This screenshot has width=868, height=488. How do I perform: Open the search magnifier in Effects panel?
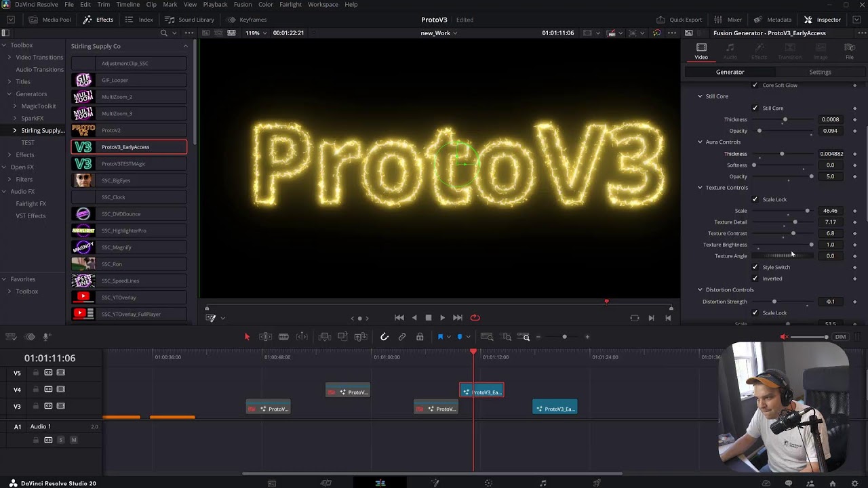[163, 33]
